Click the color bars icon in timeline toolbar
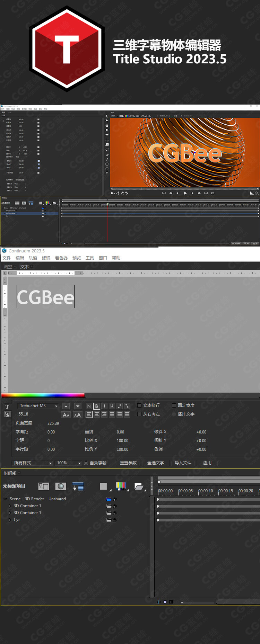Viewport: 260px width, 644px height. coord(121,486)
